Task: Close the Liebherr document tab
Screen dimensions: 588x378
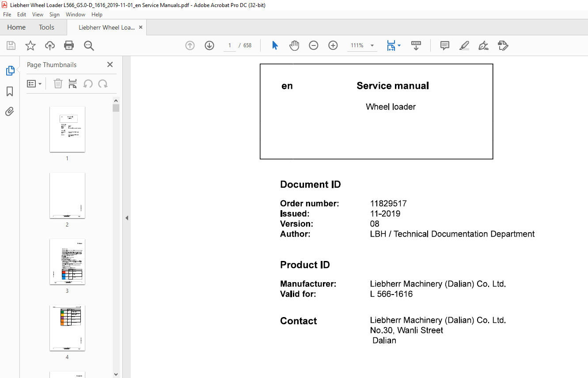Action: pyautogui.click(x=141, y=27)
